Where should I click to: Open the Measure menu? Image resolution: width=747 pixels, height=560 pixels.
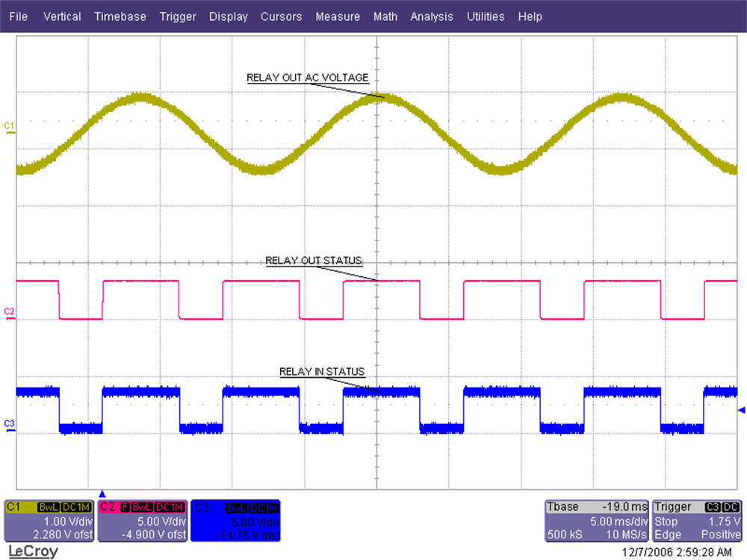tap(337, 16)
